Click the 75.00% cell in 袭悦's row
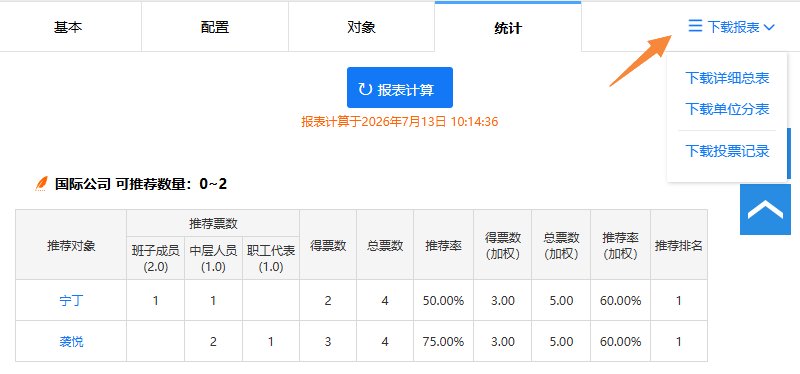This screenshot has height=374, width=800. click(x=443, y=341)
